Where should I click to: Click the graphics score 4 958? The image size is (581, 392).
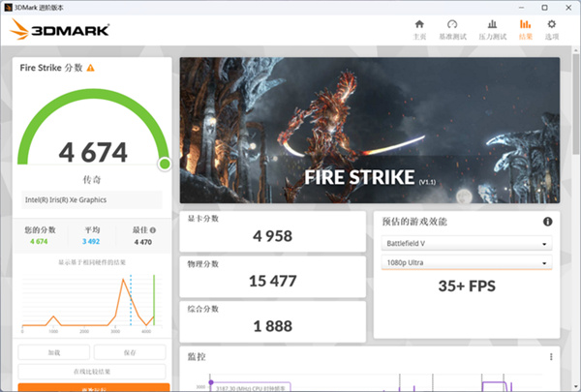point(273,236)
